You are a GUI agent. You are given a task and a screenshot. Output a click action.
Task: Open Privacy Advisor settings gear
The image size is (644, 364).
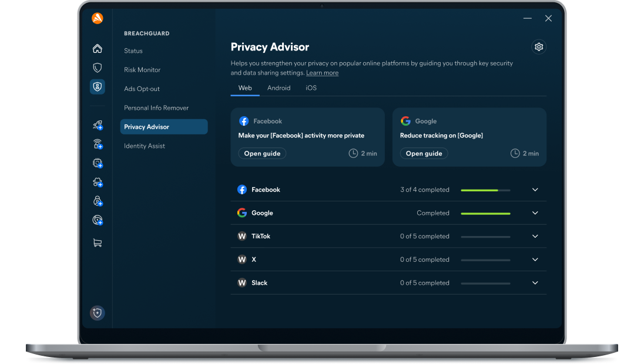(x=539, y=47)
